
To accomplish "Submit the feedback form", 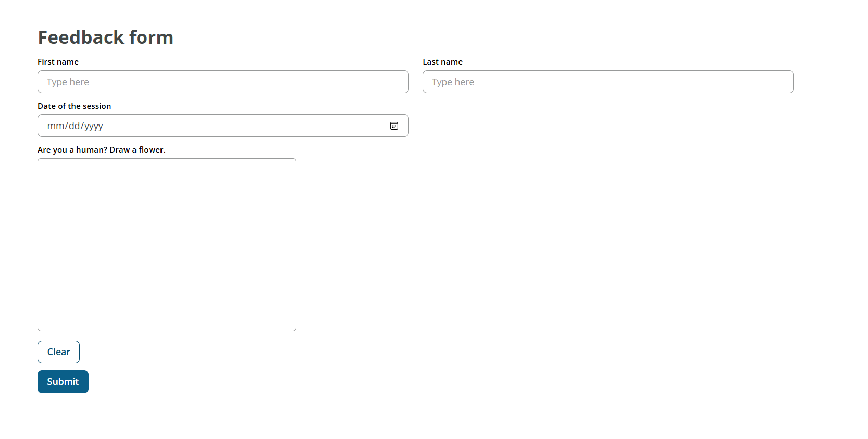I will (63, 382).
